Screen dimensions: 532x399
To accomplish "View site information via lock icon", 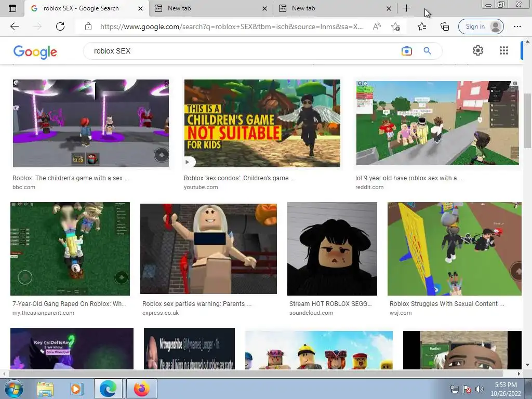I will [x=88, y=26].
